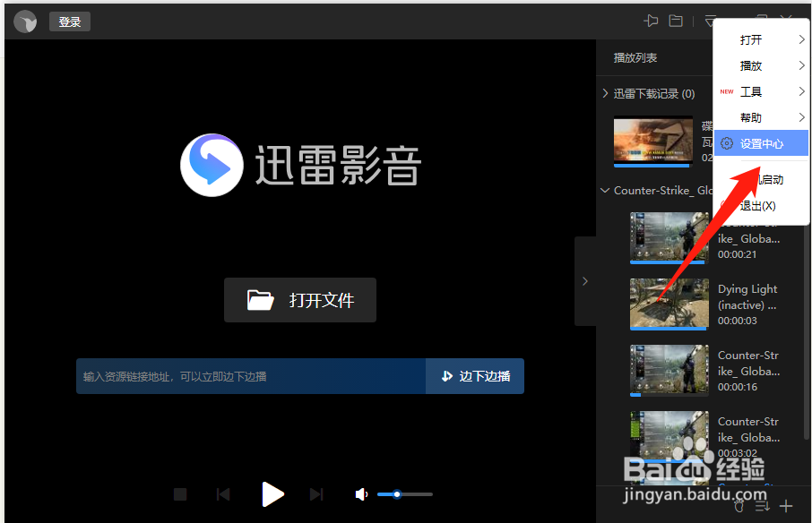Click the 登录 login button
Viewport: 812px width, 523px height.
(x=70, y=21)
